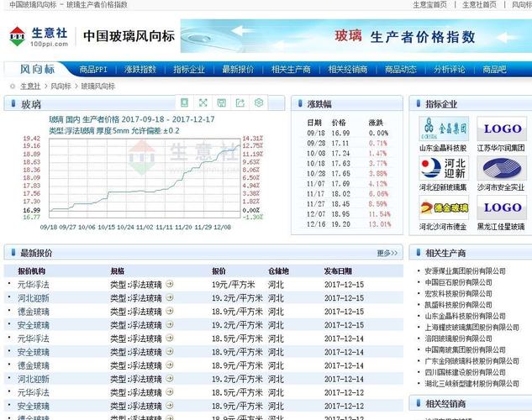Click arrow icon in 河北迎新 19.2元 top row
This screenshot has height=420, width=532.
click(170, 297)
